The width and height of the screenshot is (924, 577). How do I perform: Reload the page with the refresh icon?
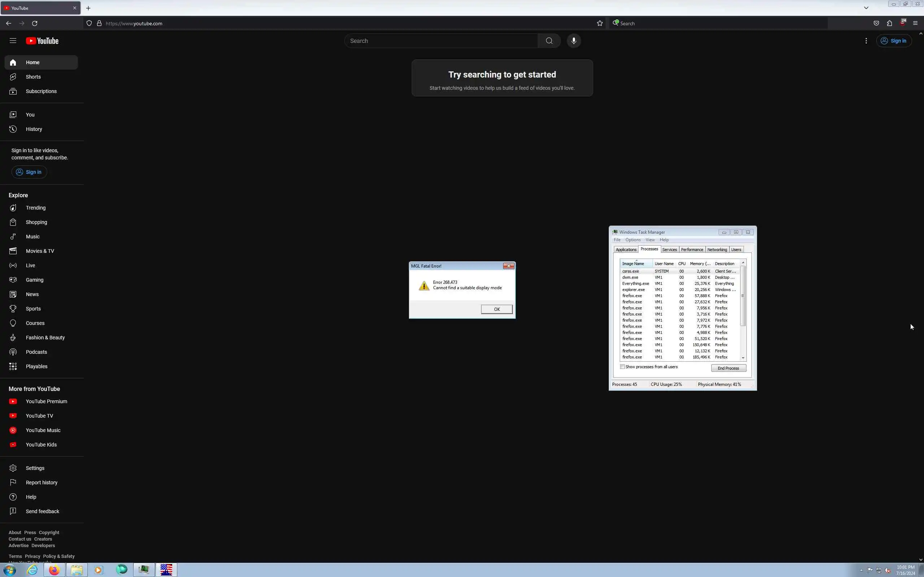[35, 23]
